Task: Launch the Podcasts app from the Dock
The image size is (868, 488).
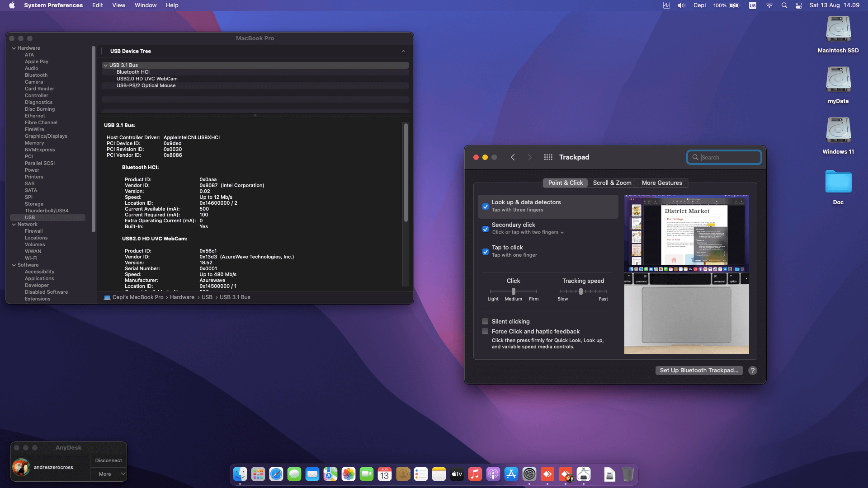Action: click(x=493, y=474)
